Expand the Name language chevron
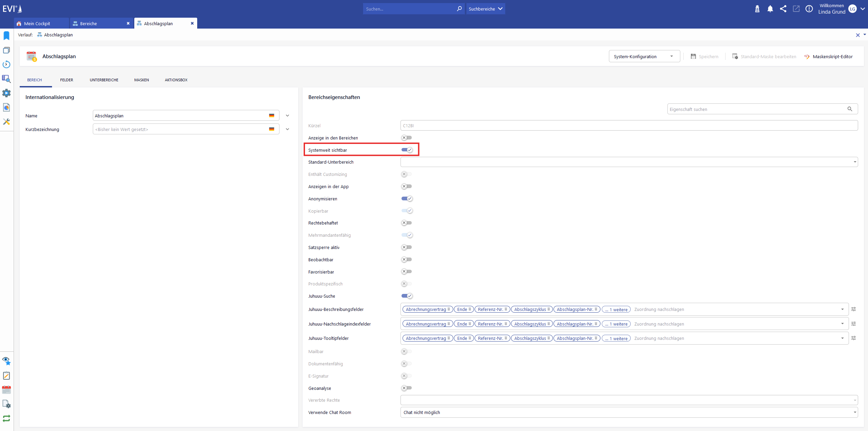The height and width of the screenshot is (431, 868). 287,116
